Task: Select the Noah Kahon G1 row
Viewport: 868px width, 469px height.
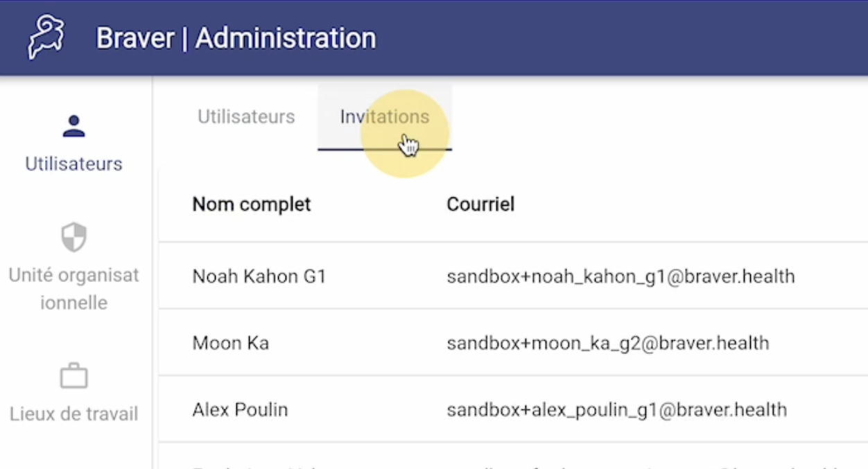Action: (x=513, y=276)
